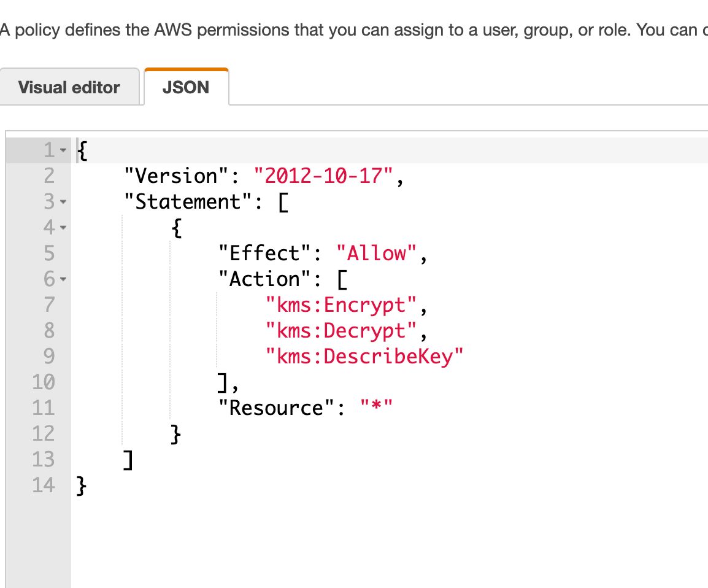Click the "Resource" key on line 11

[276, 408]
